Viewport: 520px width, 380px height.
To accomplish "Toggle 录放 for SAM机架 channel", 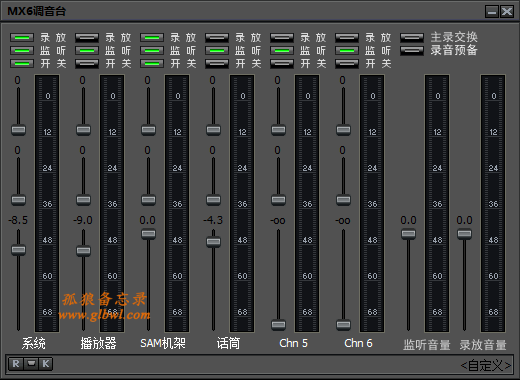I will click(x=152, y=37).
